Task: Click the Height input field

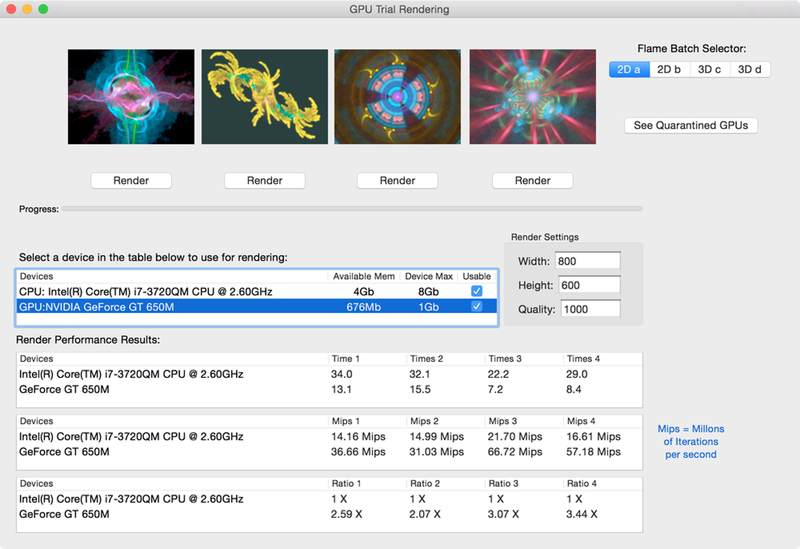Action: pyautogui.click(x=590, y=285)
